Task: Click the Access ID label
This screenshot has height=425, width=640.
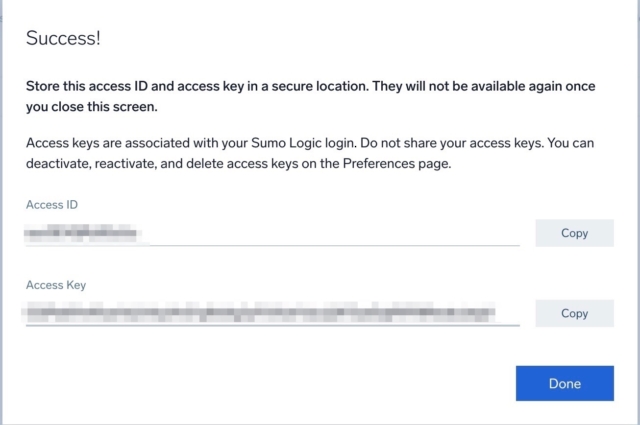Action: [x=52, y=205]
